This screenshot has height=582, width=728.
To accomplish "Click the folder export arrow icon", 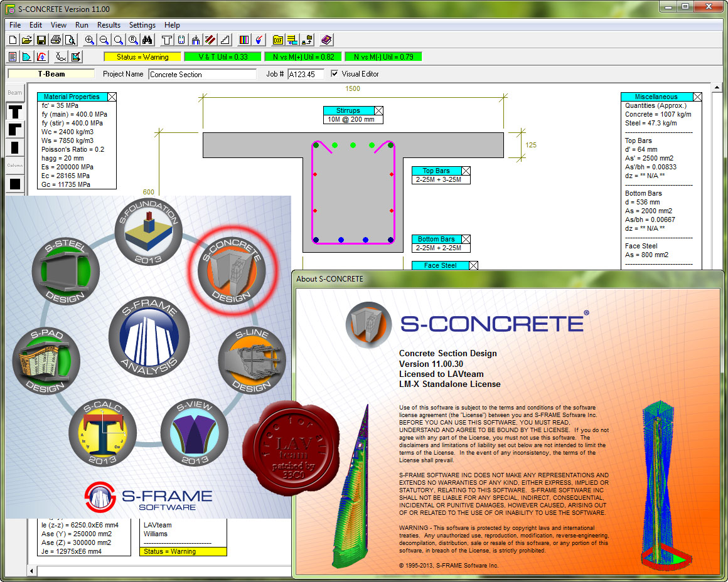I will [307, 40].
